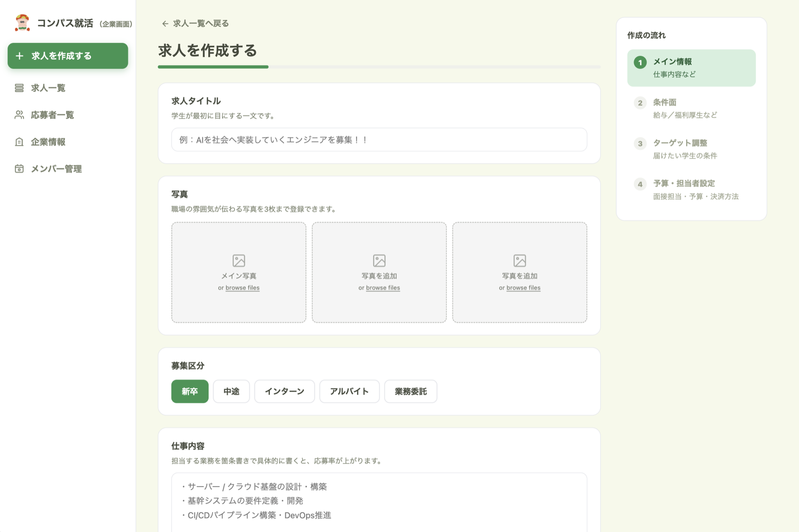This screenshot has height=532, width=799.
Task: Click the 作成の流れ panel heading
Action: (646, 35)
